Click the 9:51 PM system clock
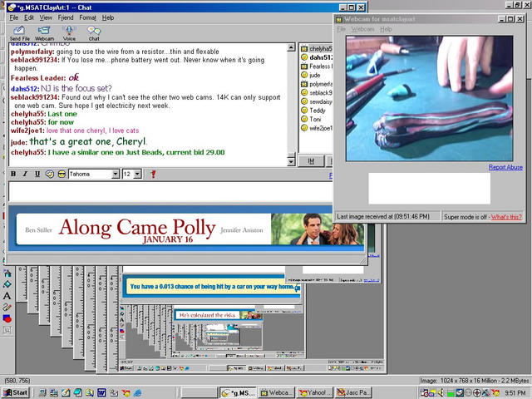532x399 pixels. point(515,393)
